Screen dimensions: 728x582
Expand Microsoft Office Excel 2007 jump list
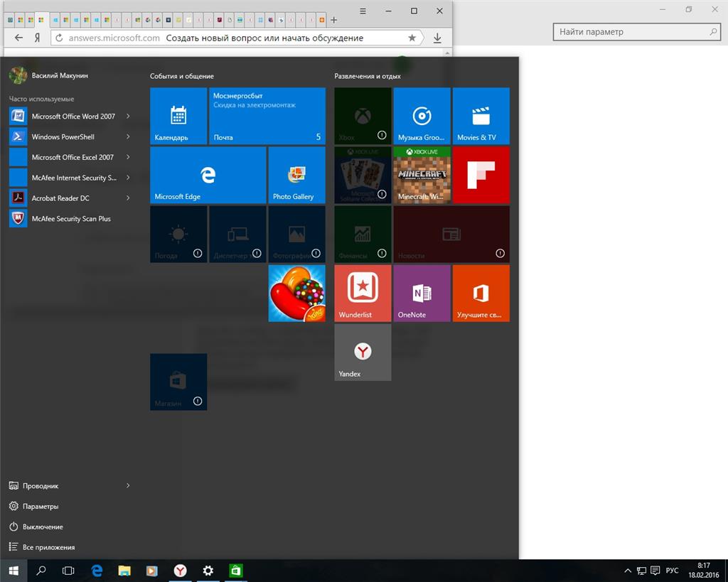128,157
